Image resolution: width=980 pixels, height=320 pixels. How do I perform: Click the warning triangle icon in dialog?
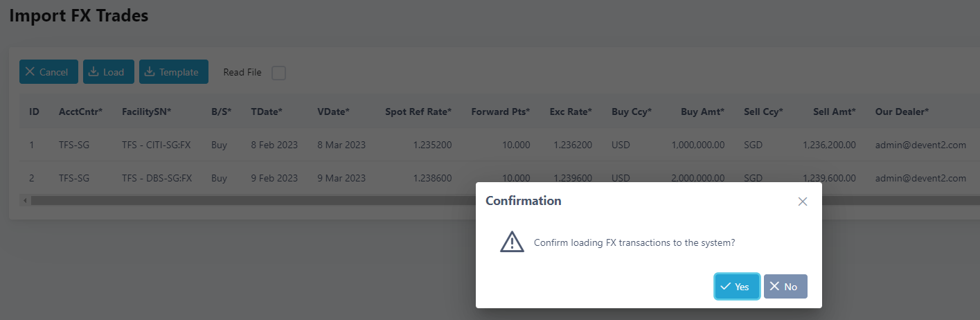point(512,242)
